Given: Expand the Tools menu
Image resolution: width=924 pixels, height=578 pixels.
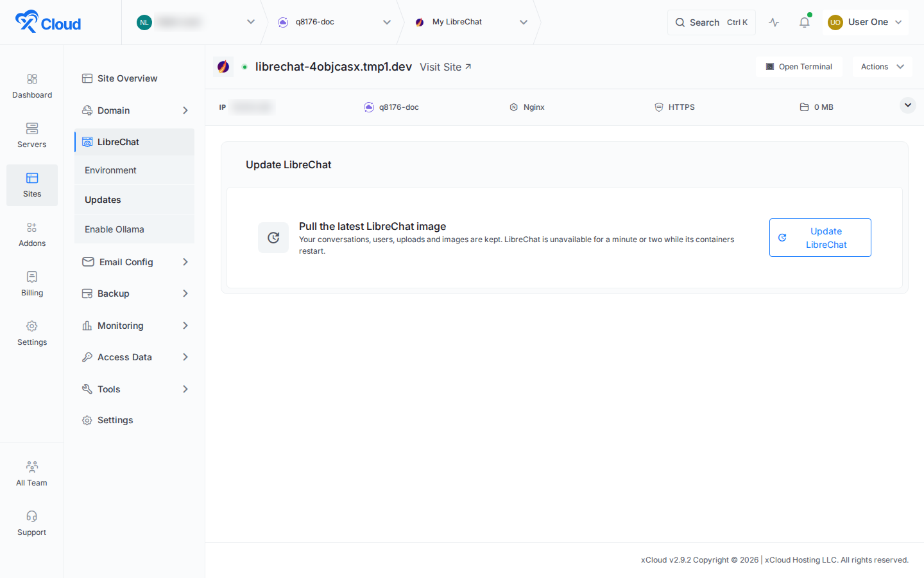Looking at the screenshot, I should pyautogui.click(x=134, y=389).
